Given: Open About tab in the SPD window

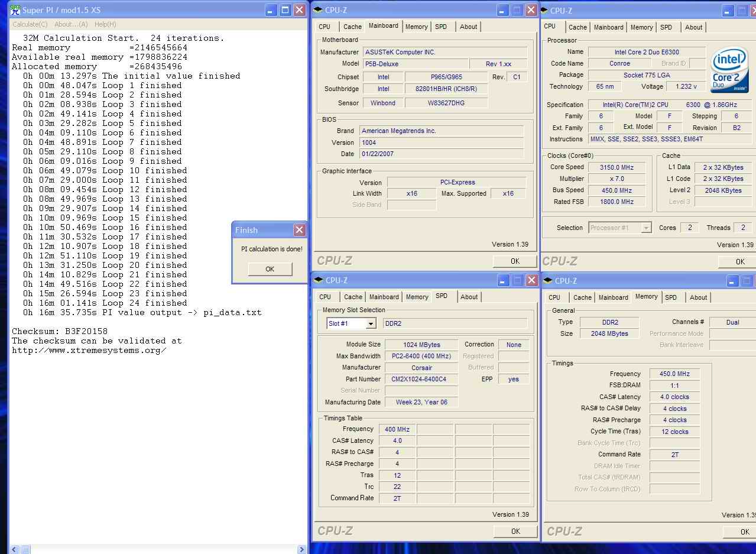Looking at the screenshot, I should click(x=469, y=297).
